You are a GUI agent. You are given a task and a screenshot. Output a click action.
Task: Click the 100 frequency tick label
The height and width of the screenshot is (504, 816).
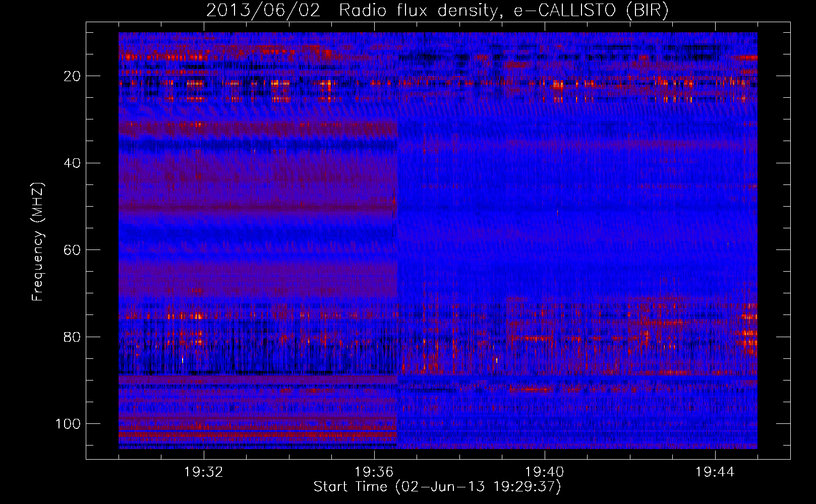(x=68, y=424)
